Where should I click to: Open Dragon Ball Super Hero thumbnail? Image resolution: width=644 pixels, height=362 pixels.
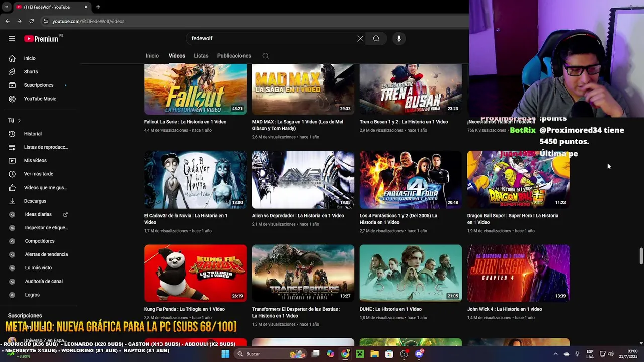pyautogui.click(x=518, y=179)
